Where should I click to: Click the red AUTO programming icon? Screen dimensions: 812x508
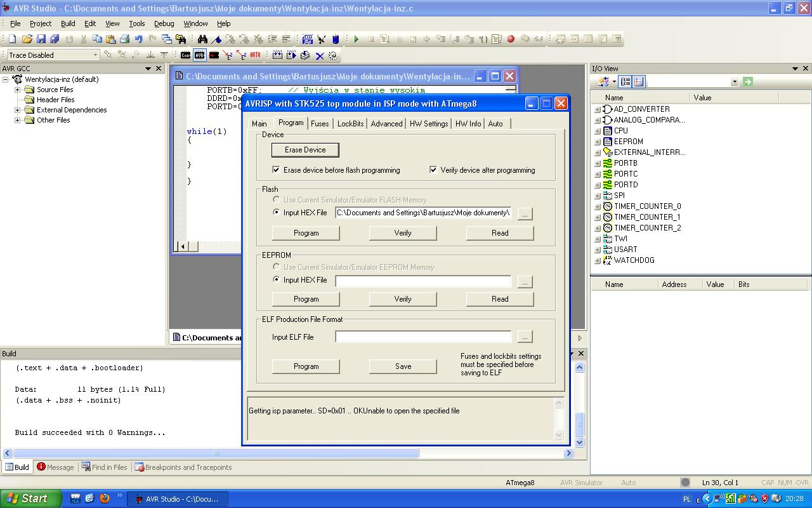[255, 55]
